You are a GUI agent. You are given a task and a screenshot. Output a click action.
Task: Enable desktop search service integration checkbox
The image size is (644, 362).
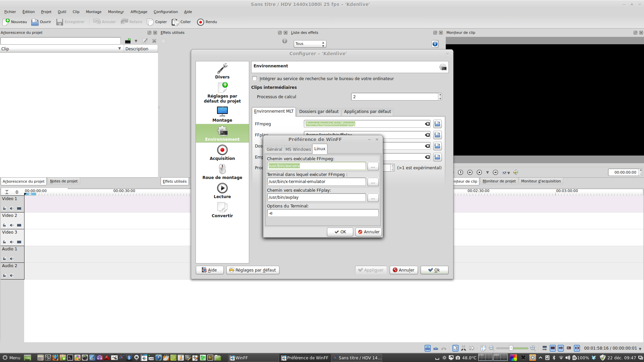pos(255,79)
